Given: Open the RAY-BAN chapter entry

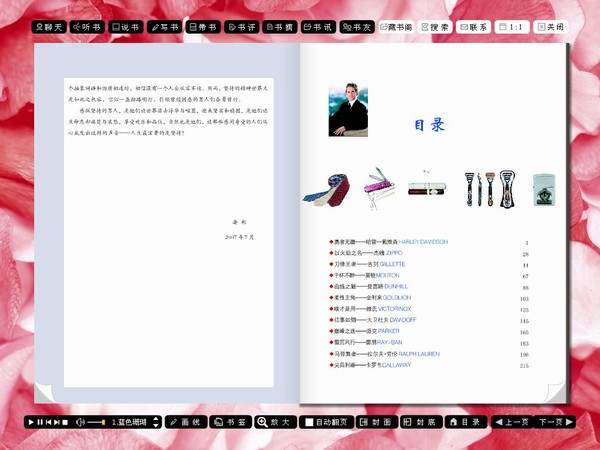Looking at the screenshot, I should pyautogui.click(x=366, y=342).
